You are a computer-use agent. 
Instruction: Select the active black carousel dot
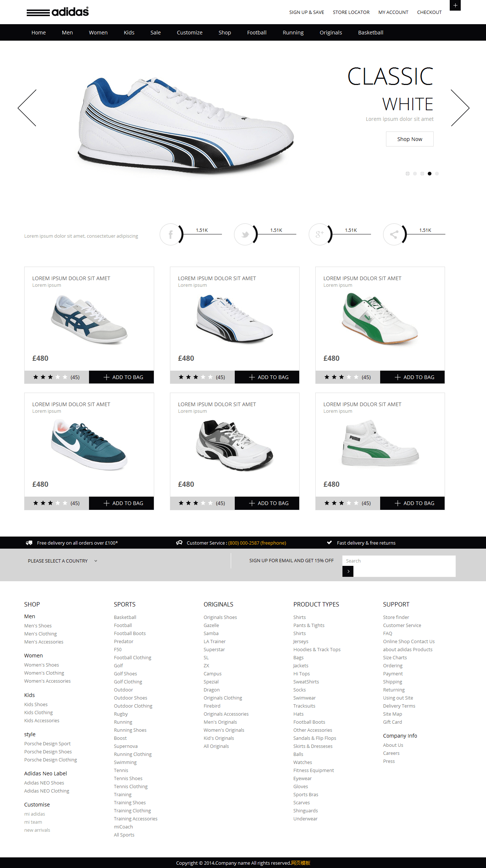tap(430, 174)
